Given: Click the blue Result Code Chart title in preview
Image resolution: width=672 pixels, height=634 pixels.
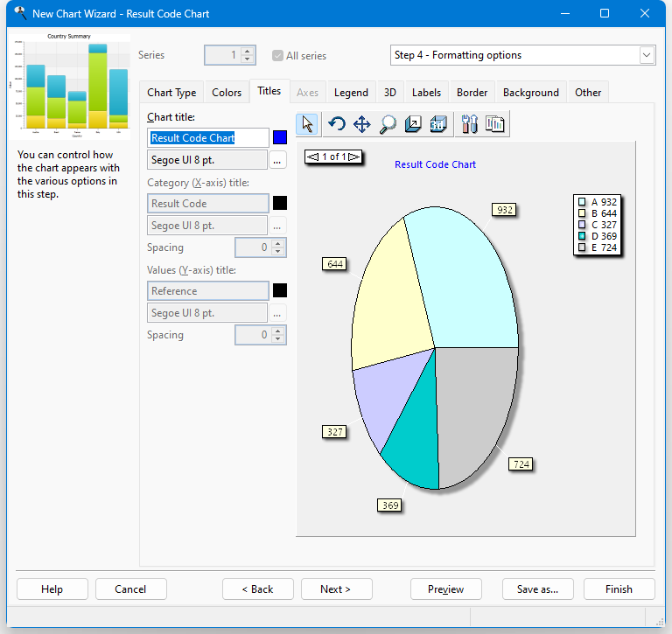Looking at the screenshot, I should (435, 164).
